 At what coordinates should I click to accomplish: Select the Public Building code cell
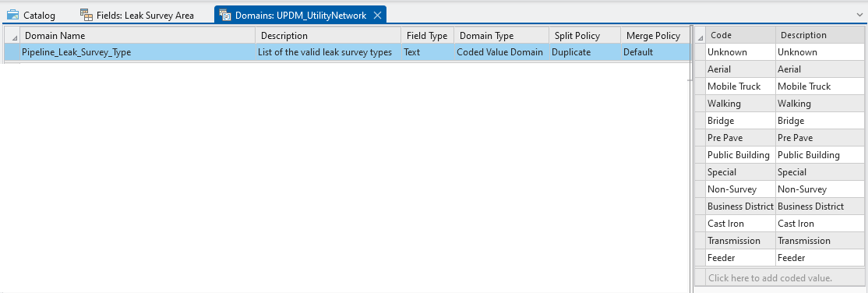(741, 155)
